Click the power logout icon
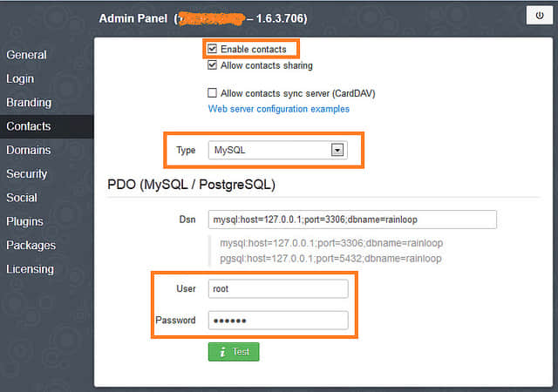Viewport: 558px width, 392px height. click(534, 16)
